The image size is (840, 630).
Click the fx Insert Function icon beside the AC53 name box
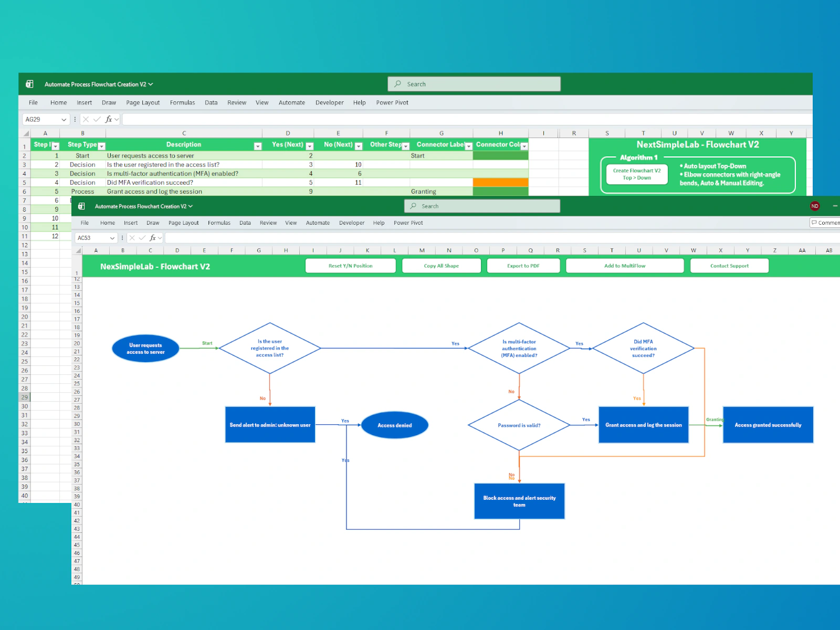click(153, 238)
